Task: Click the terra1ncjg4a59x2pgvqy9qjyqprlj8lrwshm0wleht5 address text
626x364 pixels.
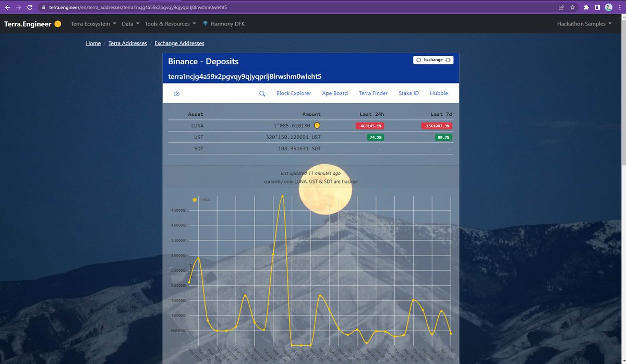Action: click(245, 76)
